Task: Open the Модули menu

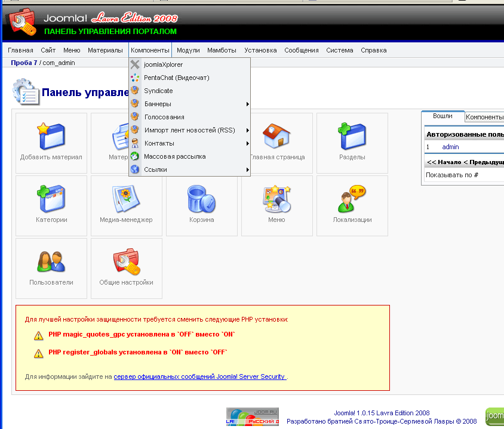Action: tap(188, 50)
